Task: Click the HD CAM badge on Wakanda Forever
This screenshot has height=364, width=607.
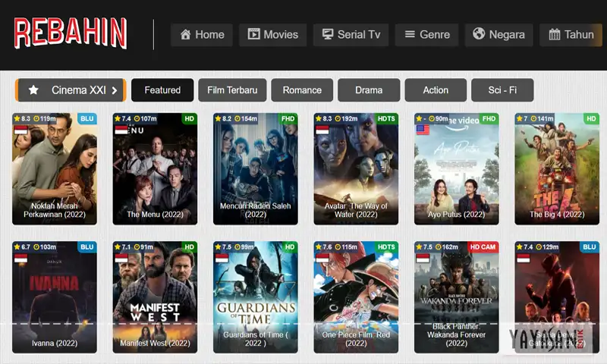Action: click(483, 246)
